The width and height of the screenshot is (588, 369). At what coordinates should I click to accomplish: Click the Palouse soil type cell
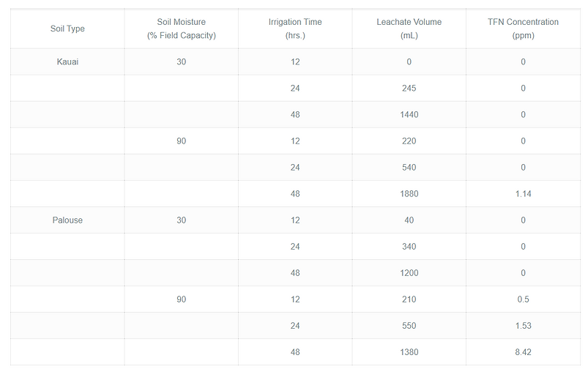point(67,220)
